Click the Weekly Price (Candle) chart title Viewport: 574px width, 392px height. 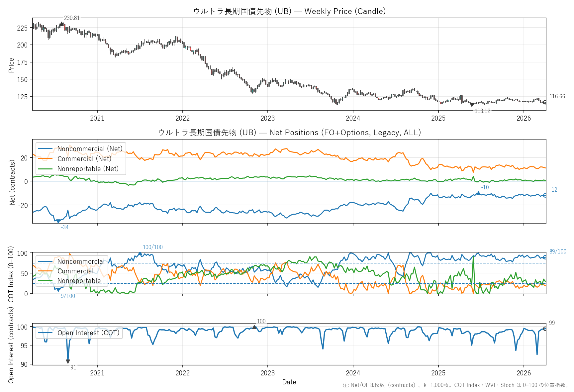[x=289, y=11]
